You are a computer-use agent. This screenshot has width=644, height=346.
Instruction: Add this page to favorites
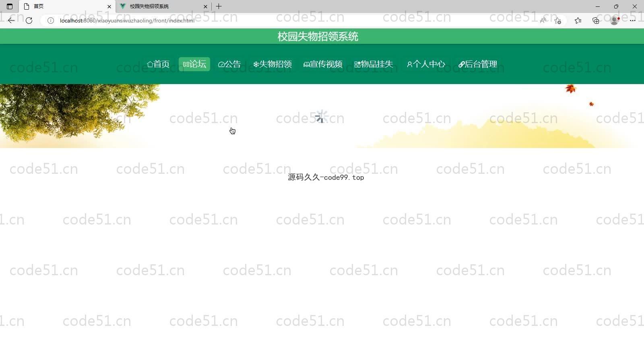click(x=557, y=21)
